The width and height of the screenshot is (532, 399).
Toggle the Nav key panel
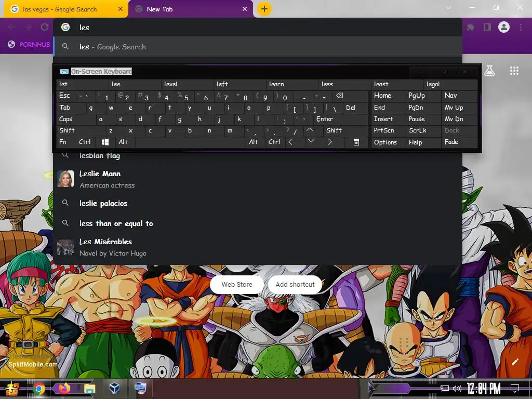(x=459, y=96)
